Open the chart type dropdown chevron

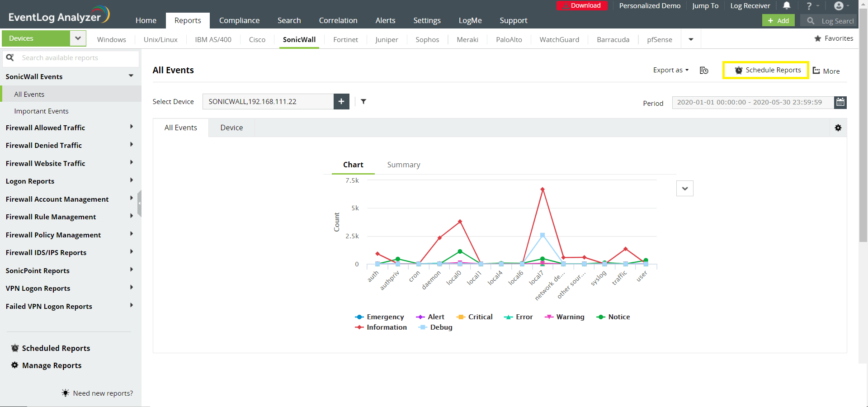click(x=685, y=189)
